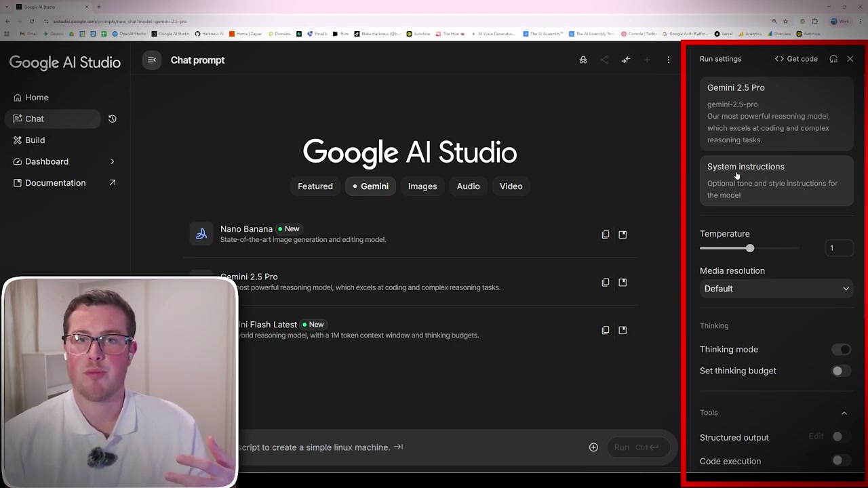Close the Run settings panel
This screenshot has height=488, width=868.
point(850,59)
